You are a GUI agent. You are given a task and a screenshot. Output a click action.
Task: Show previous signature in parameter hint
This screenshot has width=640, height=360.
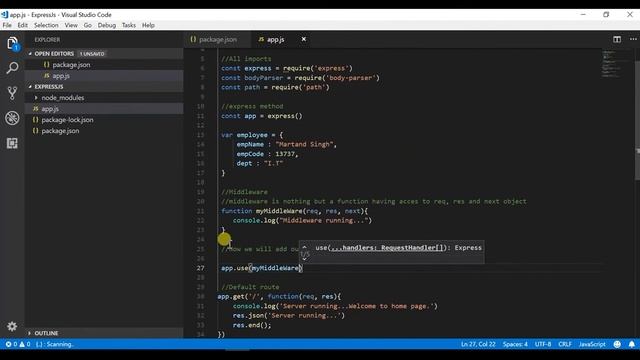click(x=304, y=247)
